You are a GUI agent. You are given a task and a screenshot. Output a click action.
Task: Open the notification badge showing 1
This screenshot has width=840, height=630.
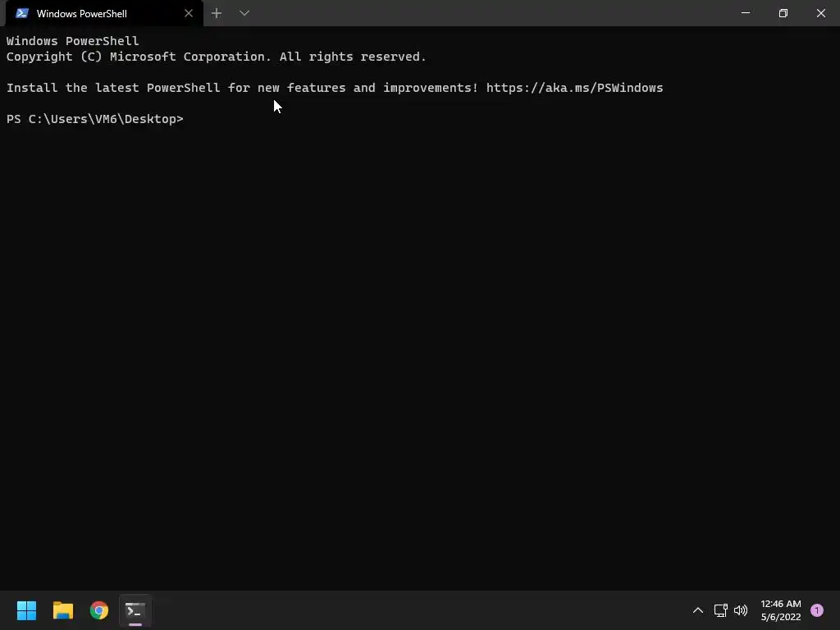pyautogui.click(x=817, y=610)
